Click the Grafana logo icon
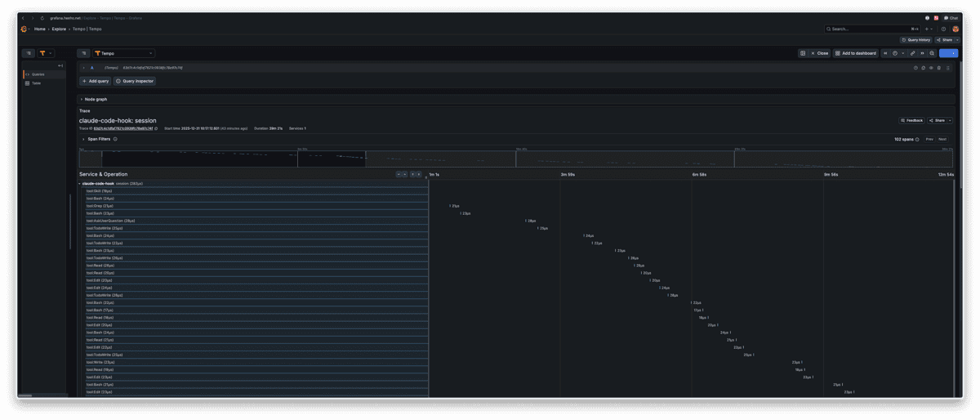 tap(24, 29)
